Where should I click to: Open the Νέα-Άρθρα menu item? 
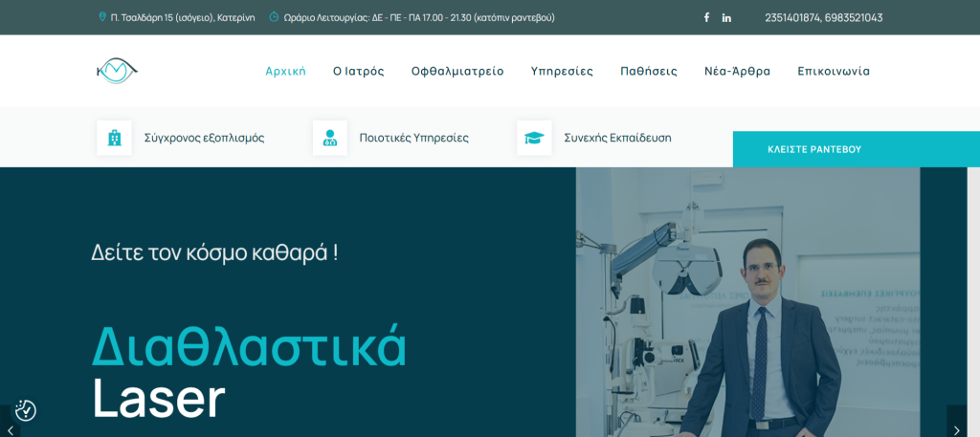coord(738,71)
